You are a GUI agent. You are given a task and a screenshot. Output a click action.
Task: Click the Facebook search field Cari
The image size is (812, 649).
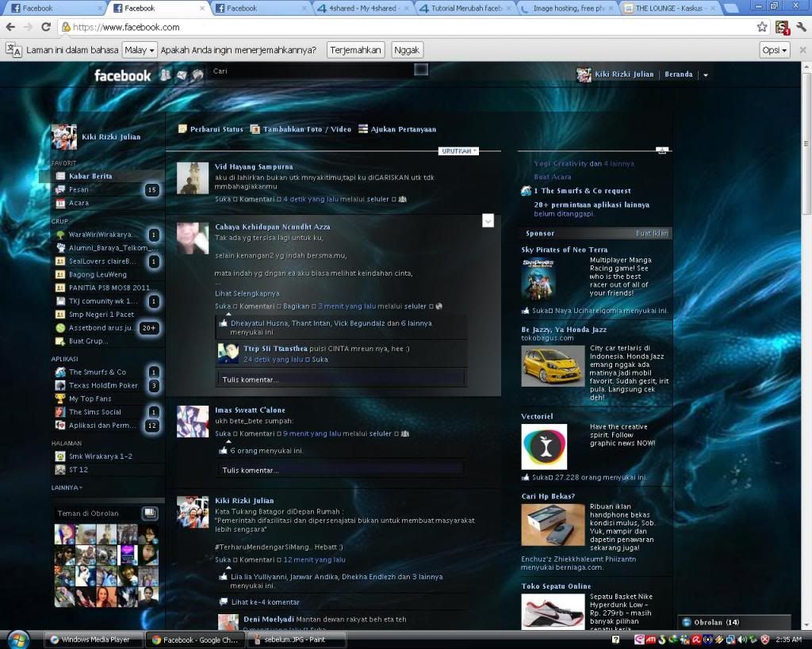[x=312, y=71]
